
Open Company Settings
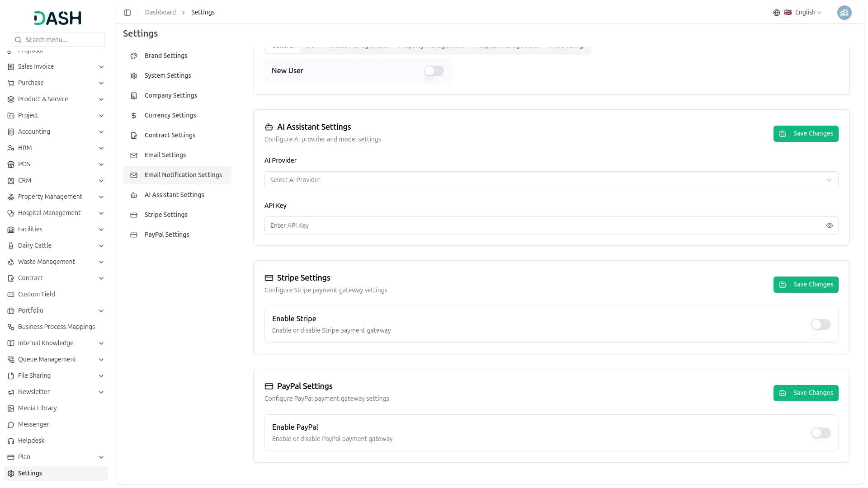point(170,95)
